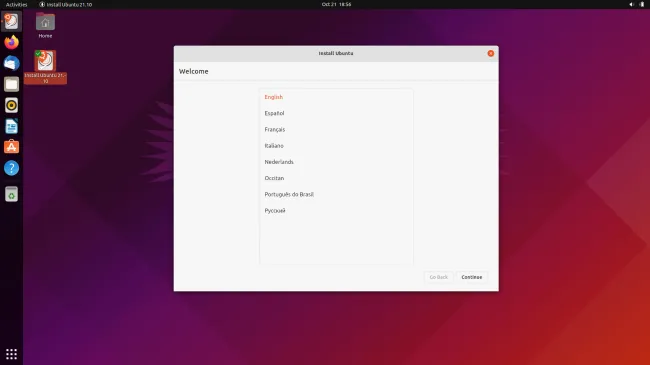Open Ubuntu Software store
The image size is (650, 365).
click(11, 147)
